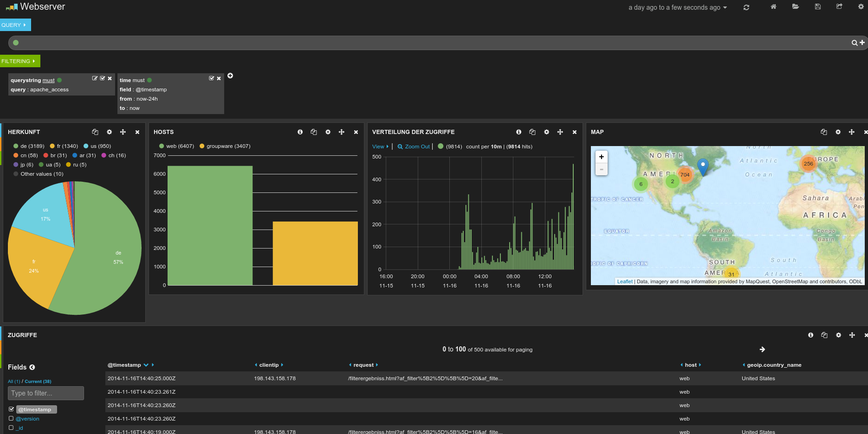Click the us (950) color dot
The width and height of the screenshot is (868, 434).
[x=86, y=146]
